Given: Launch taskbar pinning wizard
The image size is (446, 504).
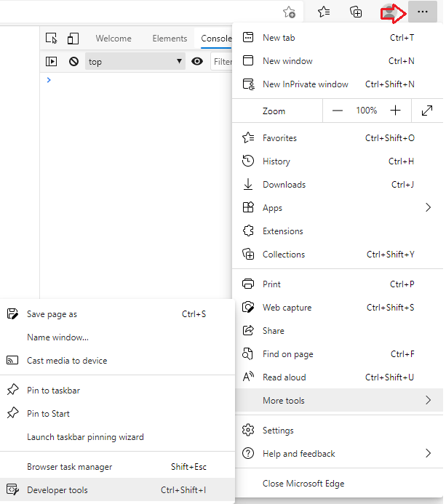Looking at the screenshot, I should click(118, 437).
